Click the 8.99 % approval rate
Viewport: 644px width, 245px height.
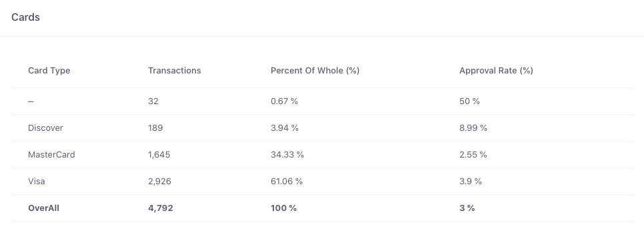473,128
